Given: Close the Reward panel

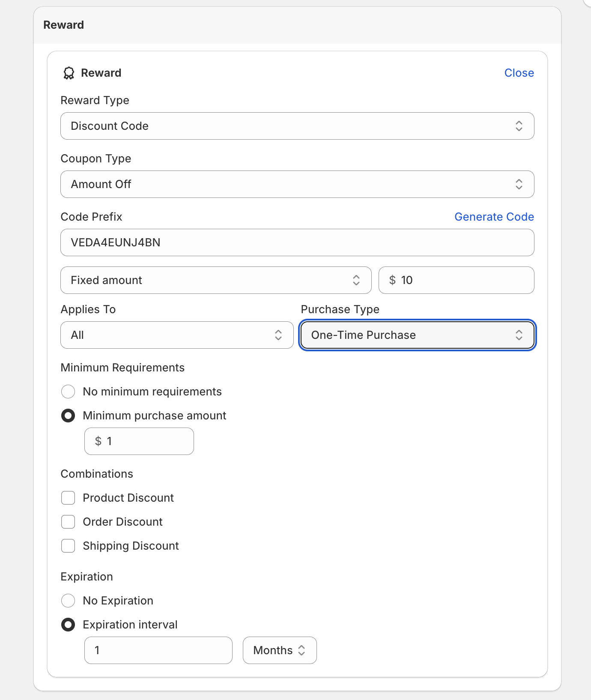Looking at the screenshot, I should point(519,73).
